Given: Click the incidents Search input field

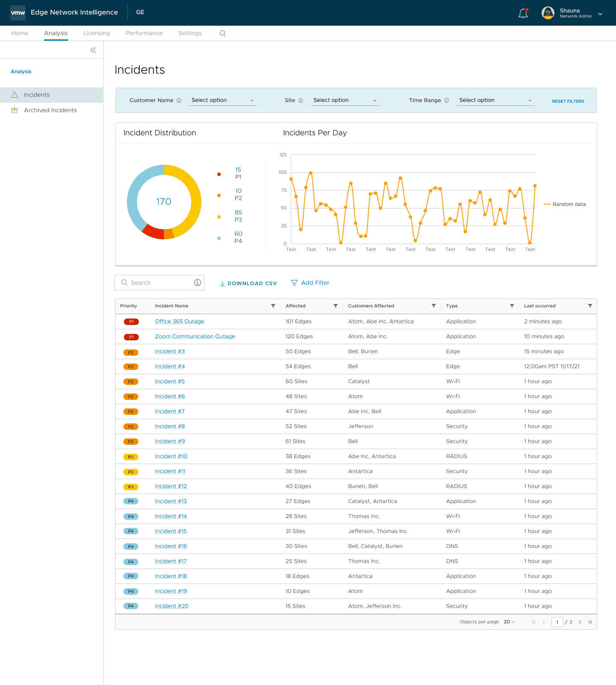Looking at the screenshot, I should (159, 283).
